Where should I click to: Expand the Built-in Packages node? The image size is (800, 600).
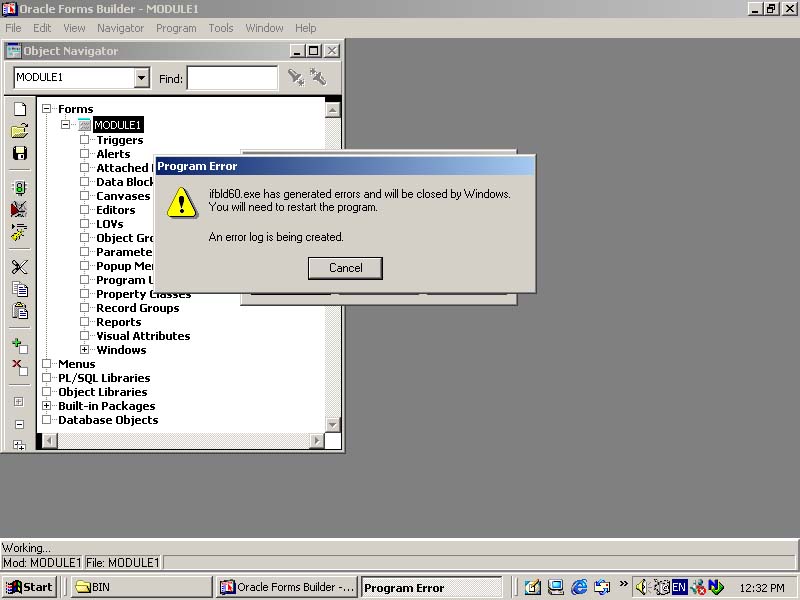47,406
